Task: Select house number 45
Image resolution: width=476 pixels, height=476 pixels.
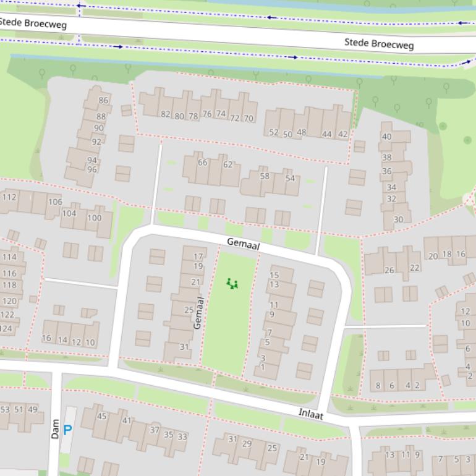Action: [x=101, y=416]
